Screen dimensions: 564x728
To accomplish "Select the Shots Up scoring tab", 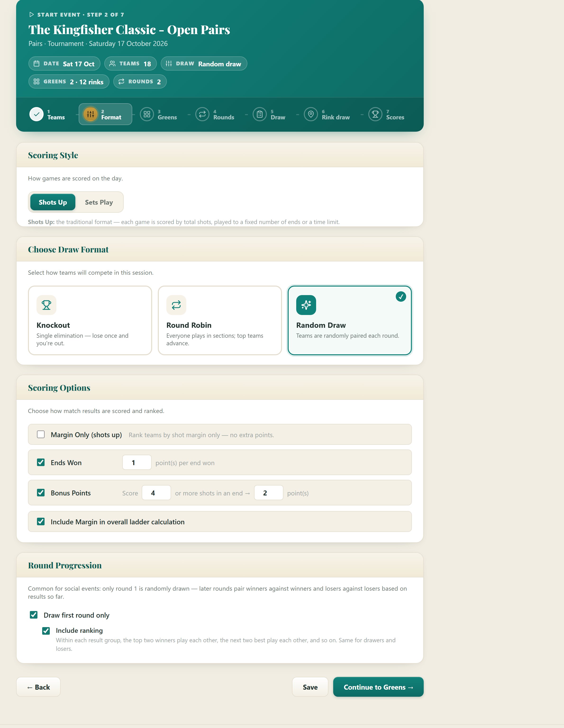I will (x=53, y=202).
